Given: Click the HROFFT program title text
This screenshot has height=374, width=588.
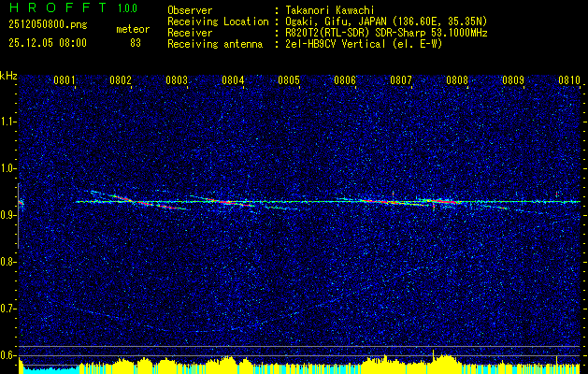Looking at the screenshot, I should (58, 7).
